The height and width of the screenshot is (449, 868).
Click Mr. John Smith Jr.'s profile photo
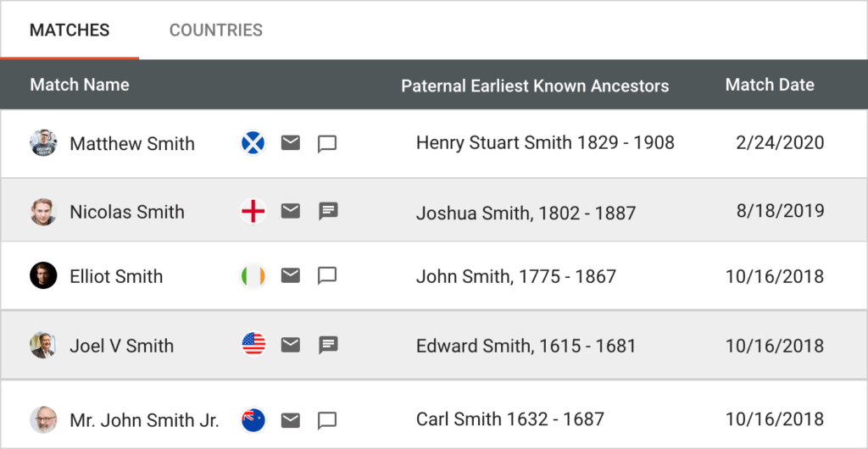point(43,419)
